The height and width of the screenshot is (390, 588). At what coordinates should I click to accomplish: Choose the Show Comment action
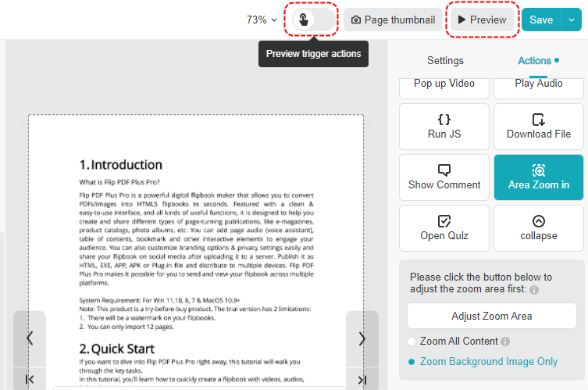tap(444, 177)
